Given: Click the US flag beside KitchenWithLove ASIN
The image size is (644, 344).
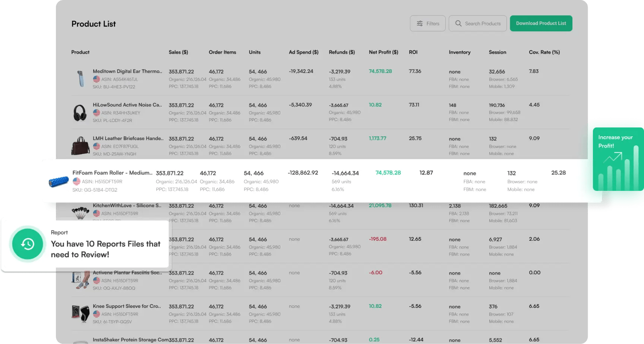Looking at the screenshot, I should tap(96, 213).
